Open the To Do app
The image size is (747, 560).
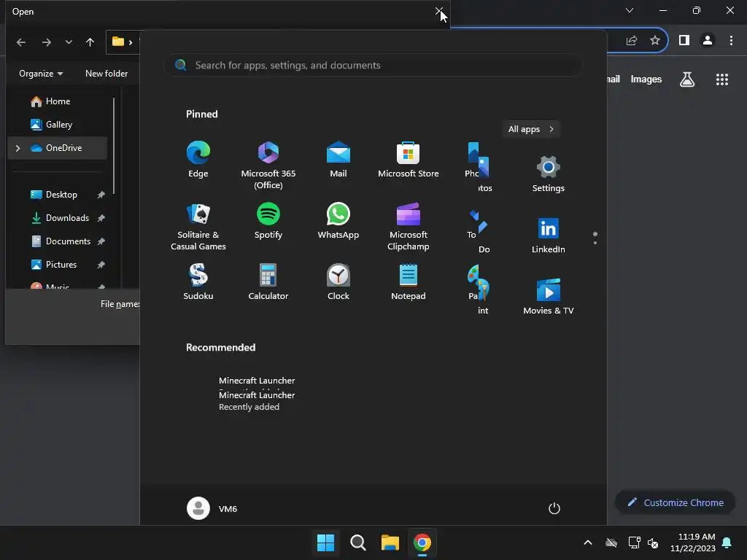coord(479,231)
